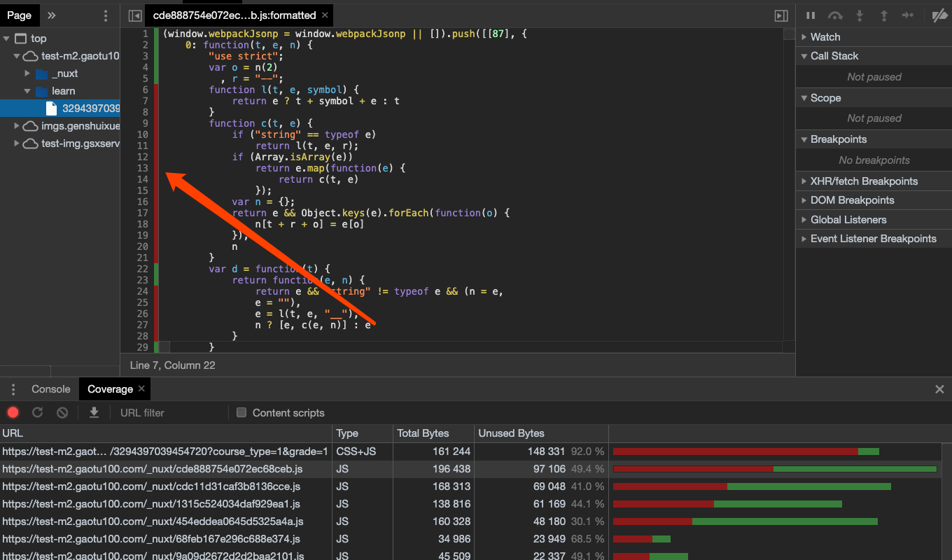Select the cde888754e072ec68ceb.js coverage row
The width and height of the screenshot is (952, 560).
(471, 469)
